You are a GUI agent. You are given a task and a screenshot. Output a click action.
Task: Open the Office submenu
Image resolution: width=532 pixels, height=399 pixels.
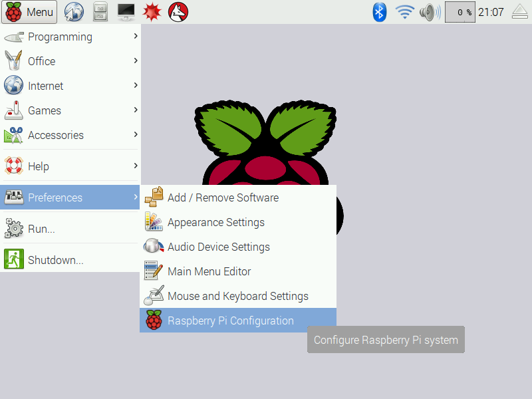[70, 61]
